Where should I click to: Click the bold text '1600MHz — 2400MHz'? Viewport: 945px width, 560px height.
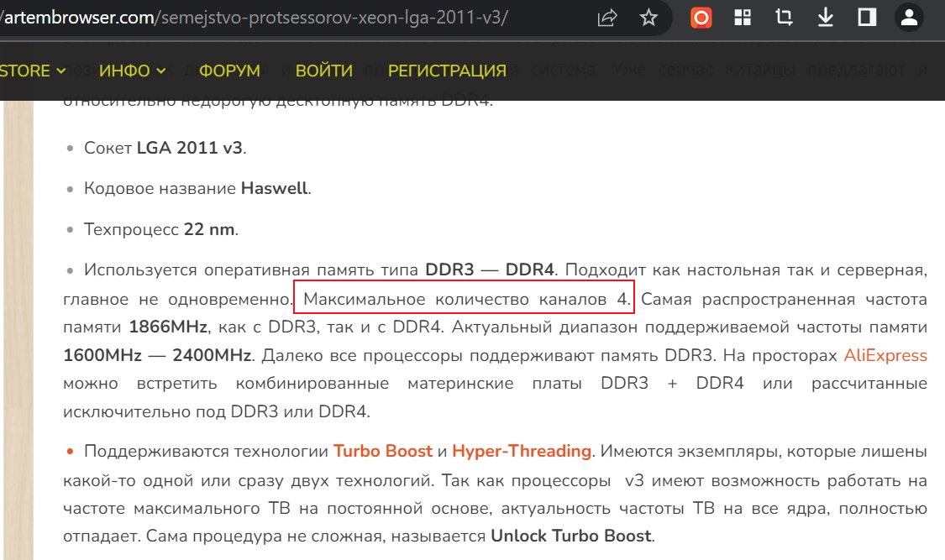(157, 355)
